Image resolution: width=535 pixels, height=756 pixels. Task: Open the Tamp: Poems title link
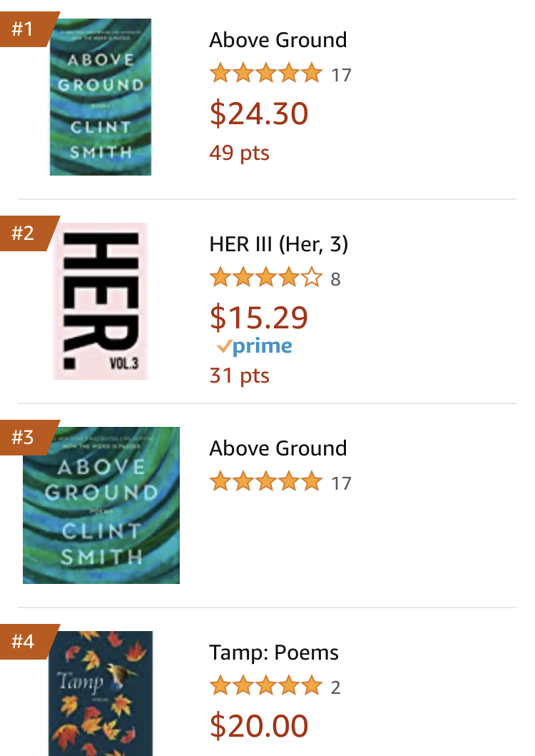[274, 652]
